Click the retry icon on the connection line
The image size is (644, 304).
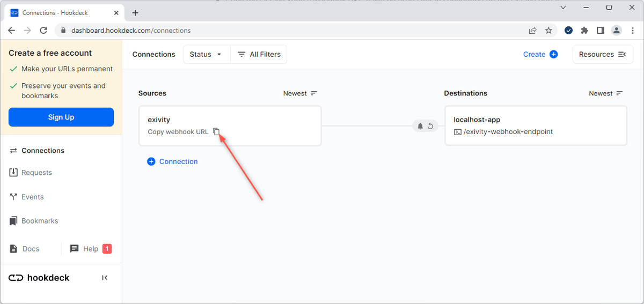point(430,126)
